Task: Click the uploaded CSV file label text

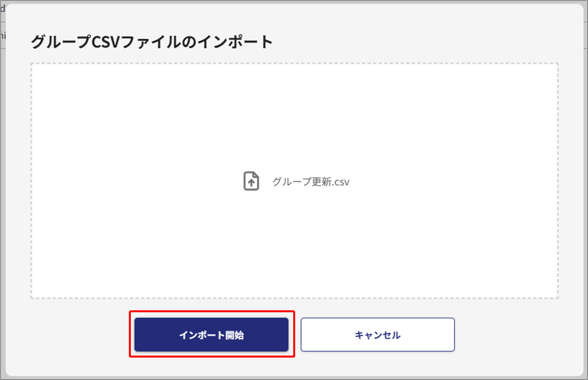Action: coord(311,182)
